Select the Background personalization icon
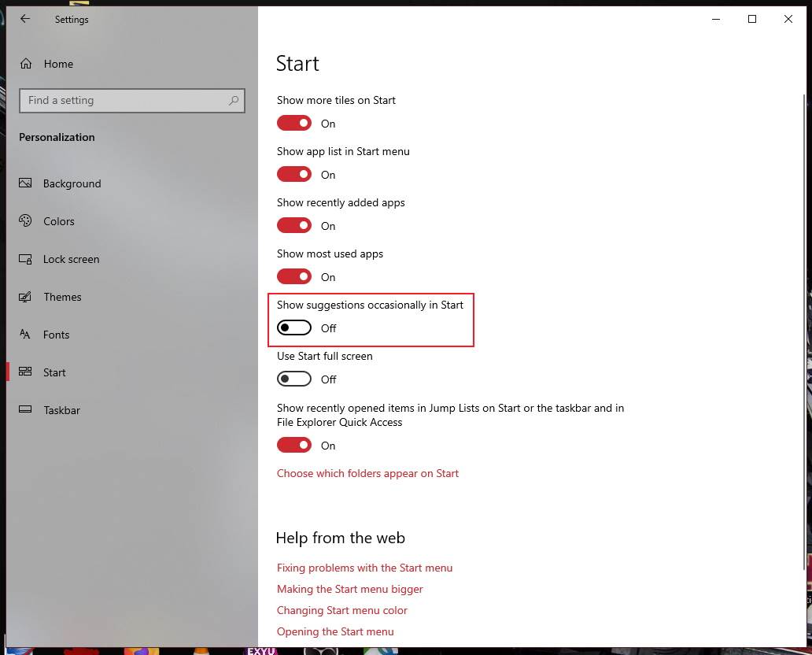 pos(26,183)
